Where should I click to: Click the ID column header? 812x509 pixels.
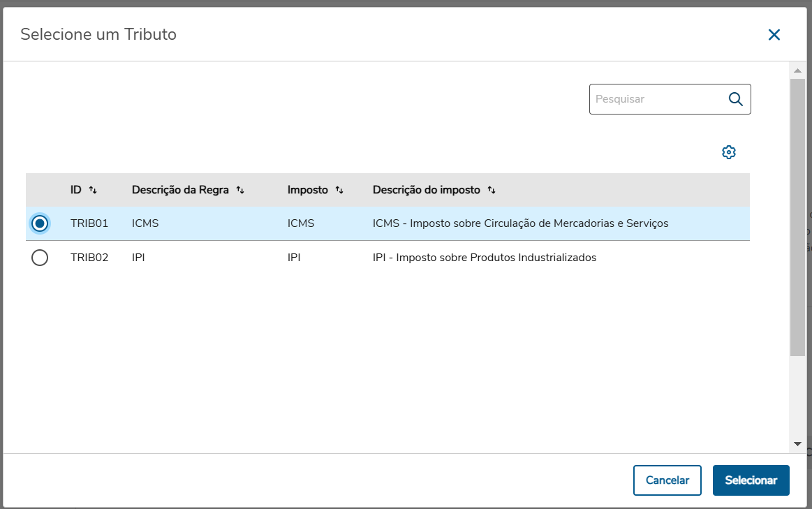click(76, 190)
